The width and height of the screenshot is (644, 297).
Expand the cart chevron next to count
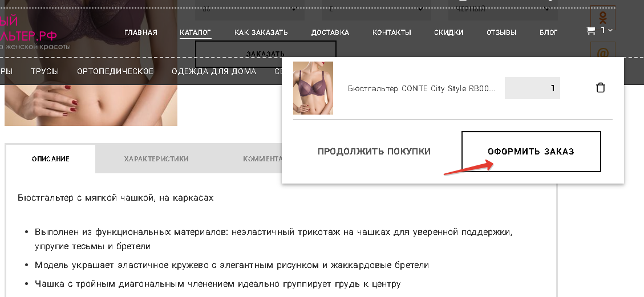pyautogui.click(x=610, y=30)
